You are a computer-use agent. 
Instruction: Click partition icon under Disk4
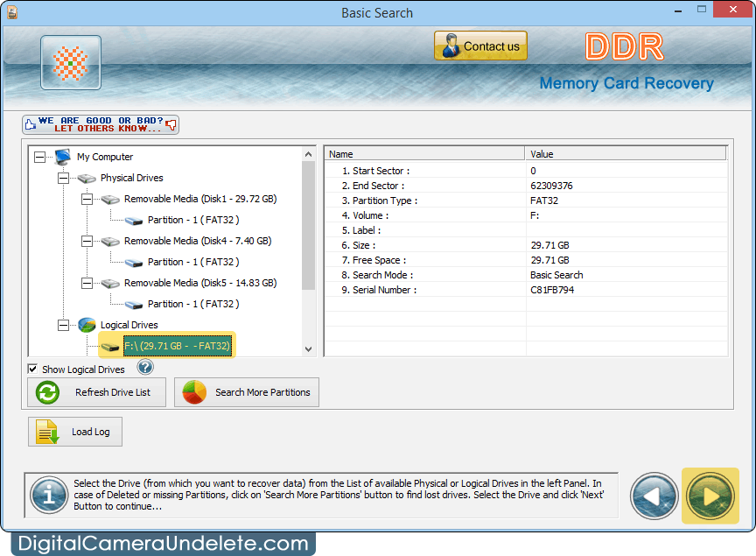134,263
